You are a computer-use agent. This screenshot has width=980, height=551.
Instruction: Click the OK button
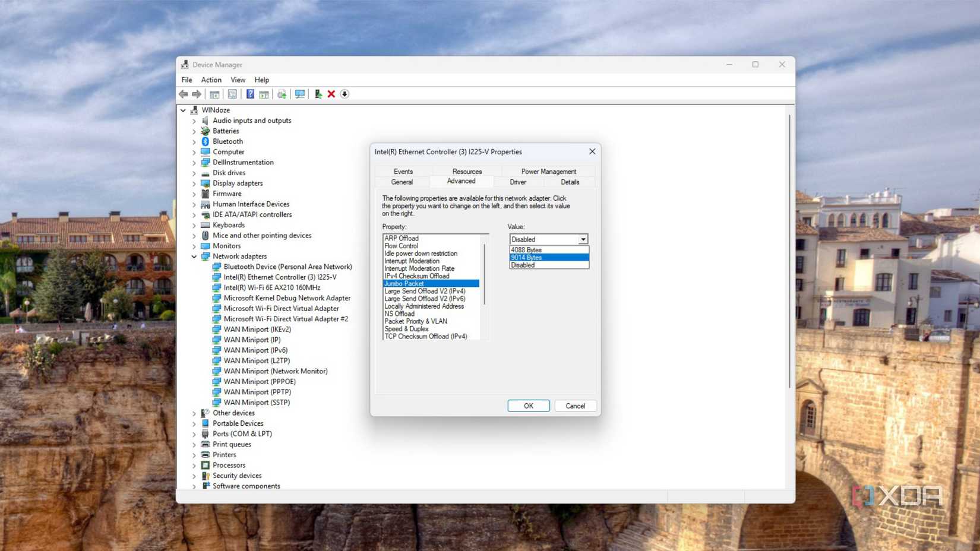(528, 406)
